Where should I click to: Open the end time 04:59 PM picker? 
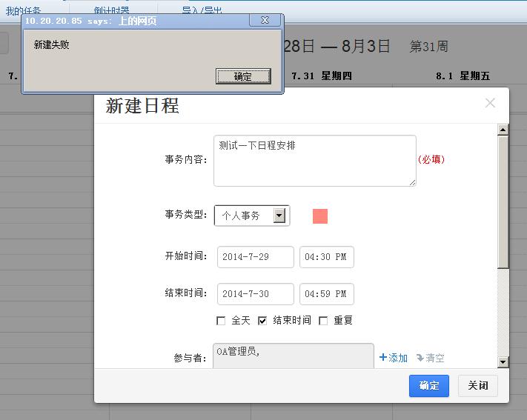click(x=326, y=294)
